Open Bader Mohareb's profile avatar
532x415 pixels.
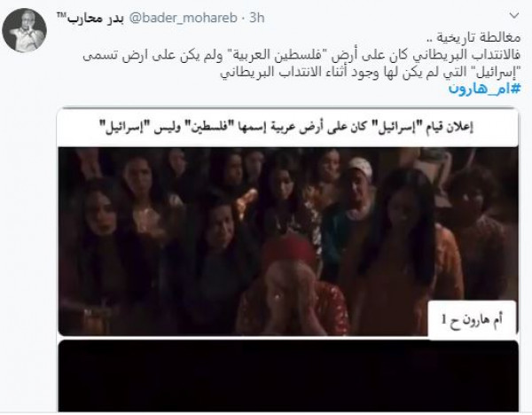pos(24,30)
